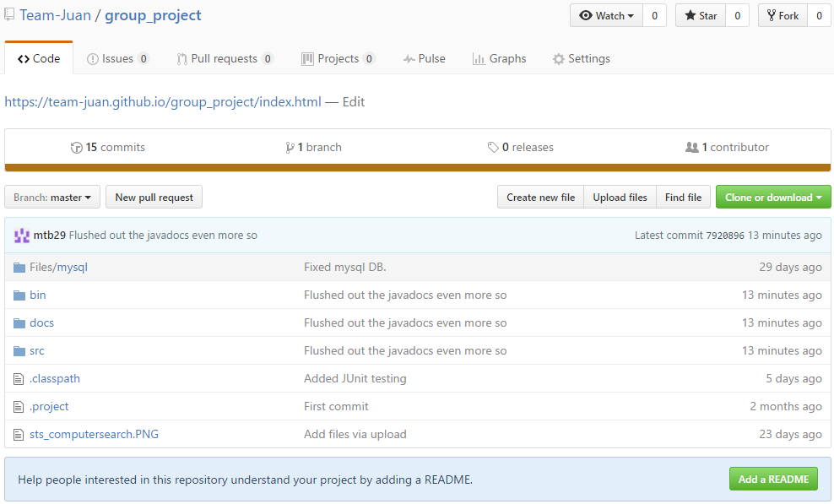Click the Files/mysql folder icon

pos(19,267)
